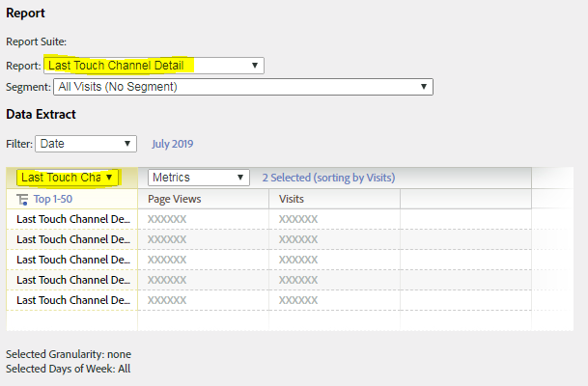Open the Report dropdown showing Last Touch Channel Detail

[x=154, y=65]
